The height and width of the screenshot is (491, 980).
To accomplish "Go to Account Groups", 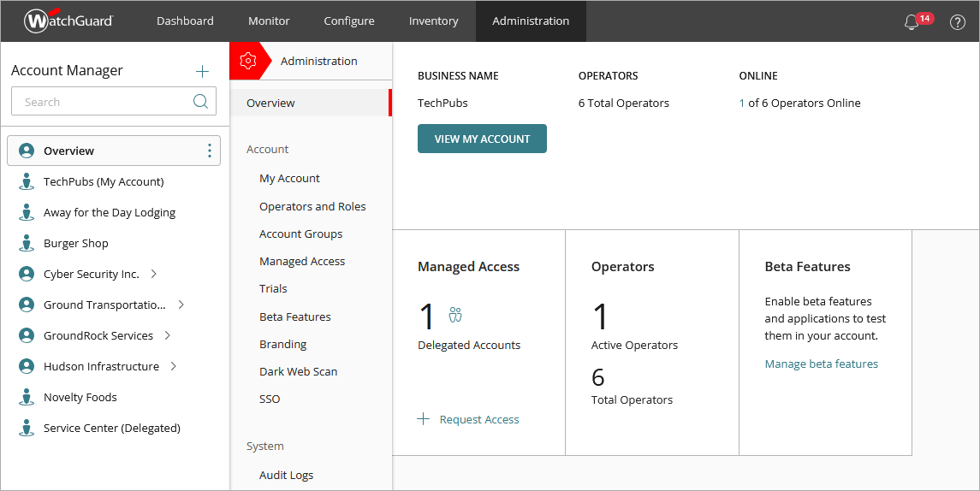I will (x=300, y=234).
